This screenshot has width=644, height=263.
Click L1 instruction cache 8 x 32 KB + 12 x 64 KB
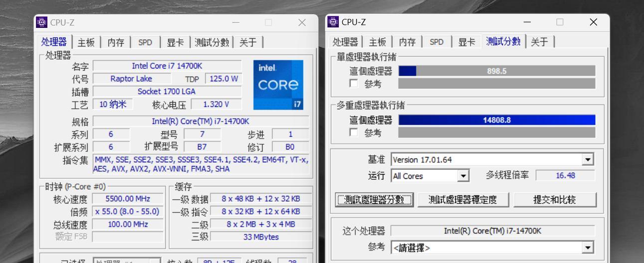[261, 212]
